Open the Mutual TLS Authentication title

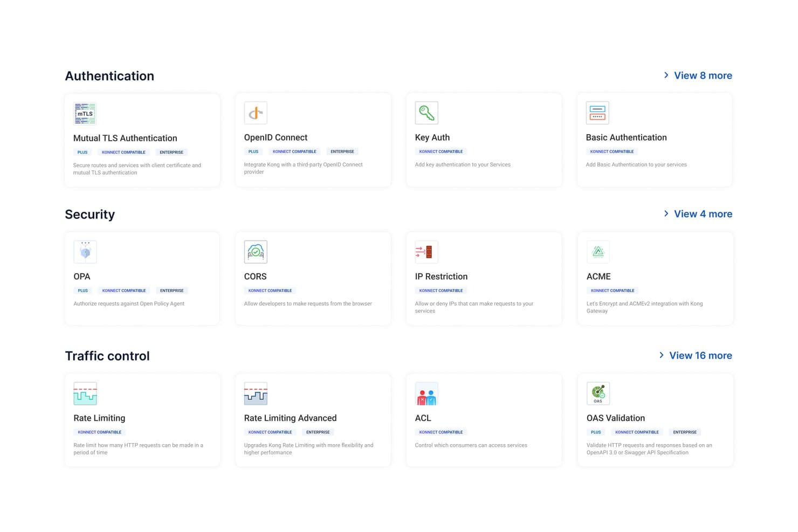click(x=125, y=138)
